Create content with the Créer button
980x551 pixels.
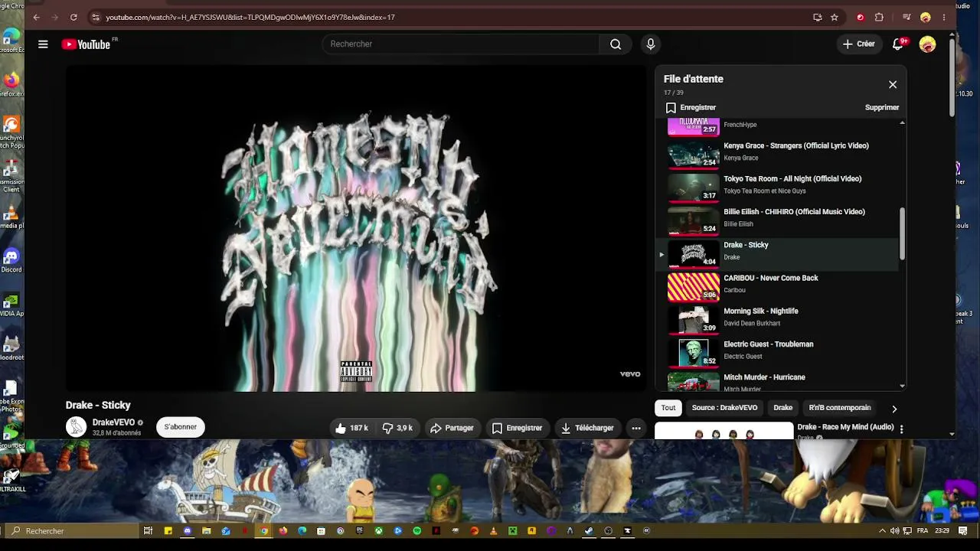(858, 44)
